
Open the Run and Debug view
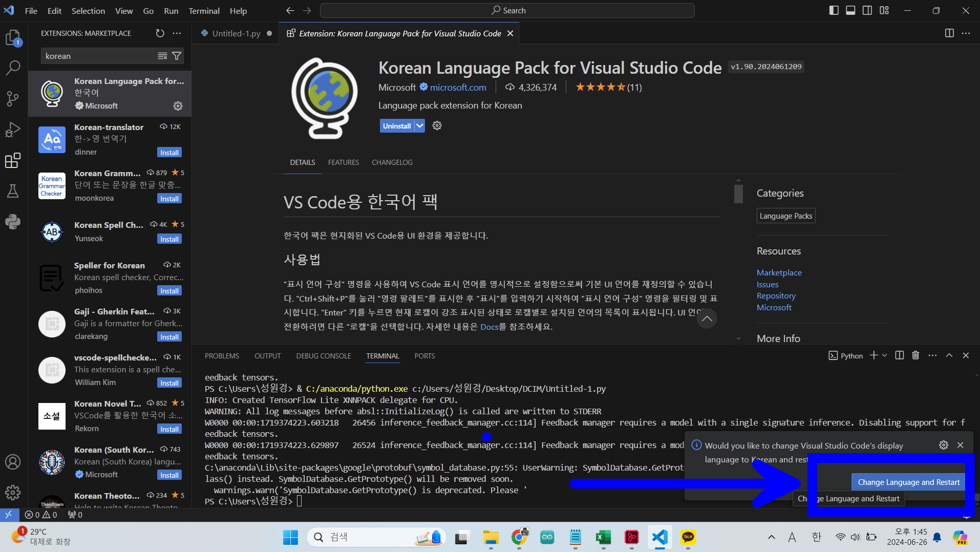click(13, 130)
